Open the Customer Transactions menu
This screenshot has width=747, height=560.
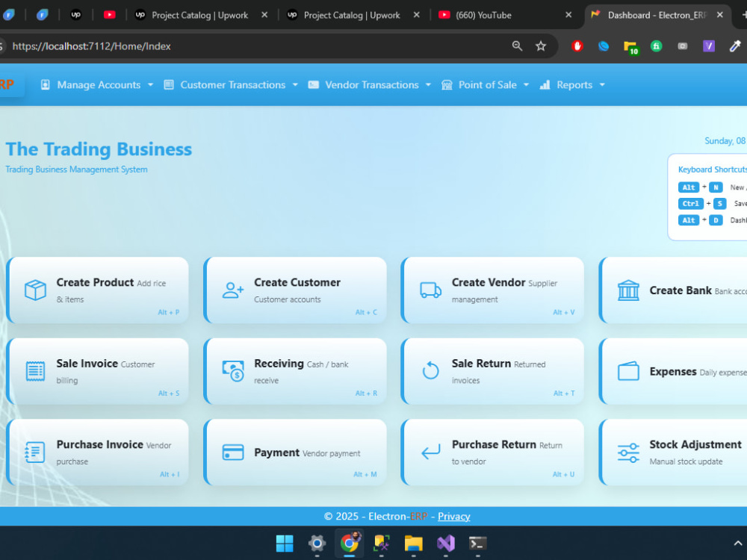click(231, 85)
